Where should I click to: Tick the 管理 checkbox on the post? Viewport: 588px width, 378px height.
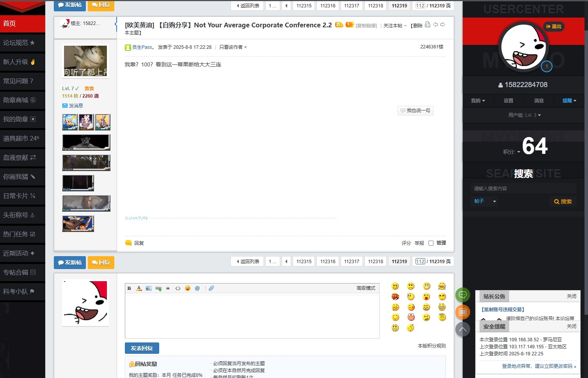(x=431, y=243)
